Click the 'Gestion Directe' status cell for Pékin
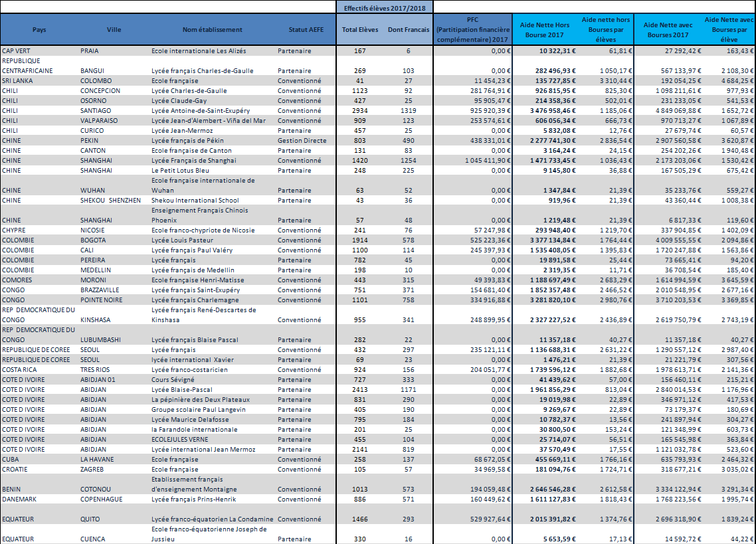This screenshot has width=756, height=544. 302,140
